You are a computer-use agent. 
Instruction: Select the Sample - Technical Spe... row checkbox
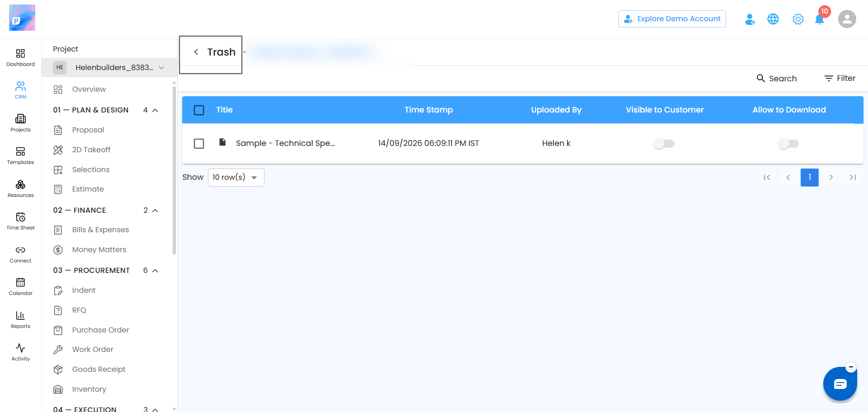[199, 144]
